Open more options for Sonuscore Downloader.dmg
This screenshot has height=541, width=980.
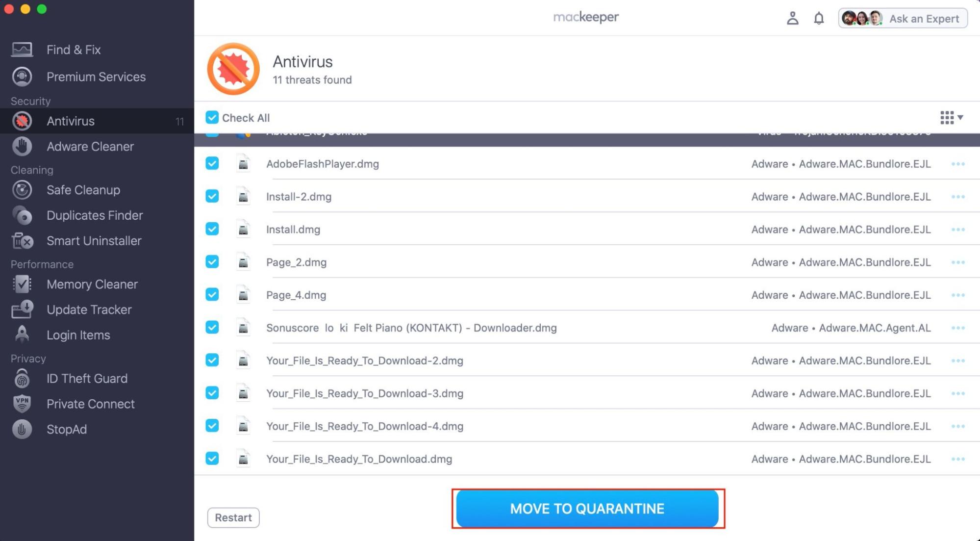pyautogui.click(x=958, y=328)
